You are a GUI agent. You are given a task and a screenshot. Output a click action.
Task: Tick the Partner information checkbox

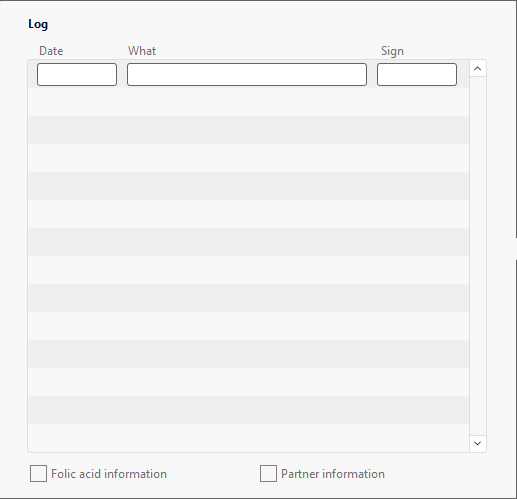pyautogui.click(x=268, y=474)
